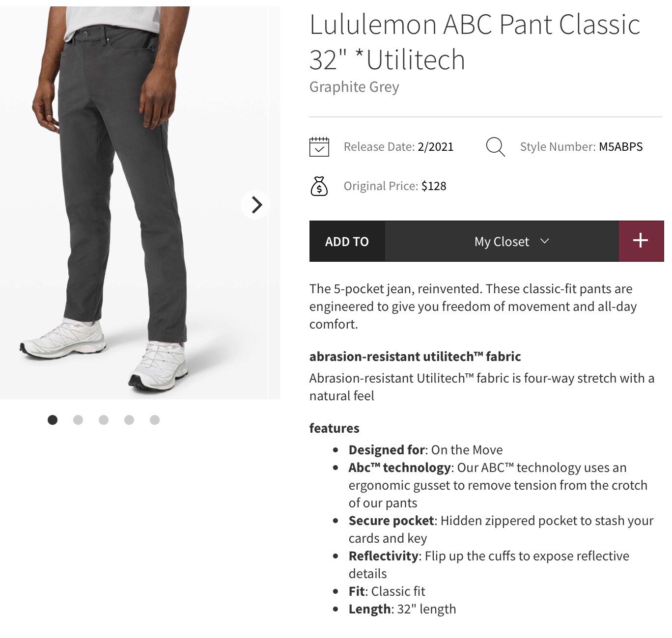Click the release date calendar icon

point(320,145)
